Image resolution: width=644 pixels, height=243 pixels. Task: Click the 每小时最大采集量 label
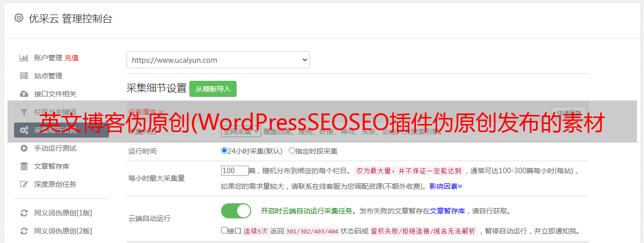point(156,178)
